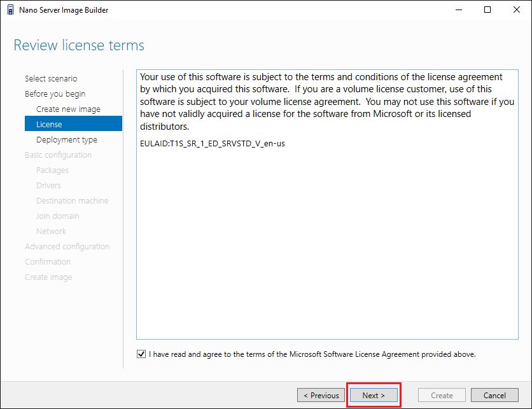Select Packages in the wizard steps
Viewport: 532px width, 409px height.
[x=52, y=170]
